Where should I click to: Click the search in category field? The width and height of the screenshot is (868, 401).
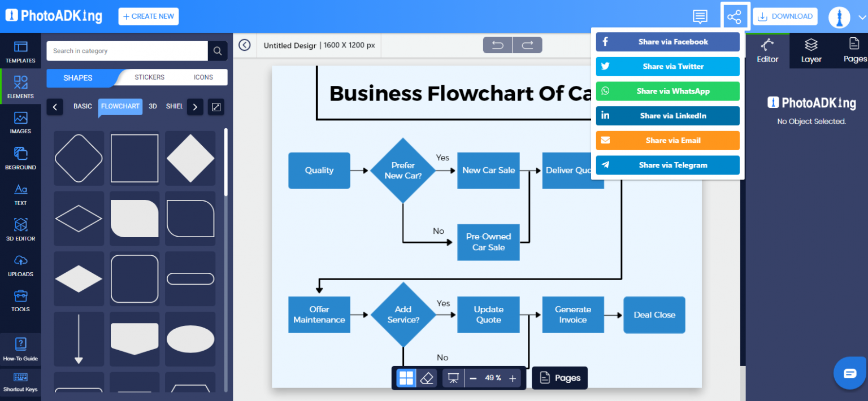tap(127, 51)
